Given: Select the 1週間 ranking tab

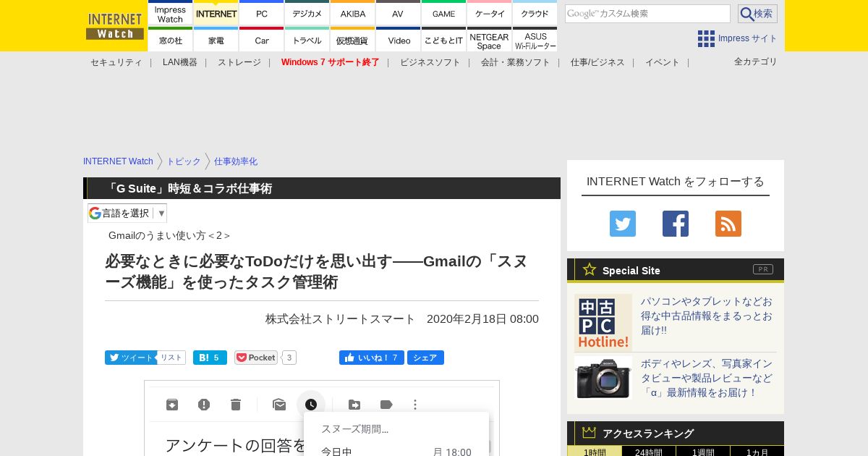Looking at the screenshot, I should pos(703,452).
